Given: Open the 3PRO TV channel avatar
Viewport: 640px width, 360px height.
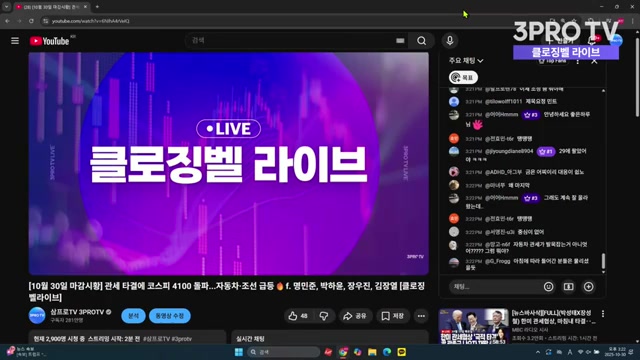Looking at the screenshot, I should coord(37,316).
